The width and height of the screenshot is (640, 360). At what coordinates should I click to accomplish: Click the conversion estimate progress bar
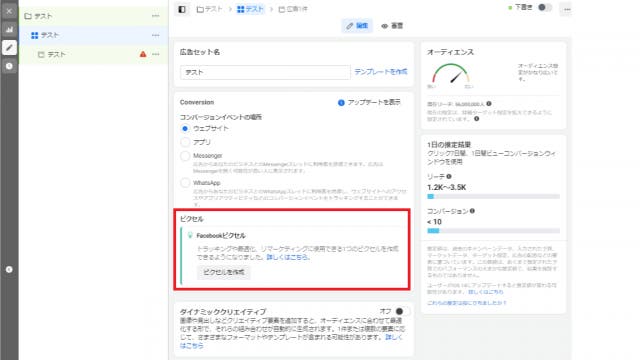(x=493, y=231)
